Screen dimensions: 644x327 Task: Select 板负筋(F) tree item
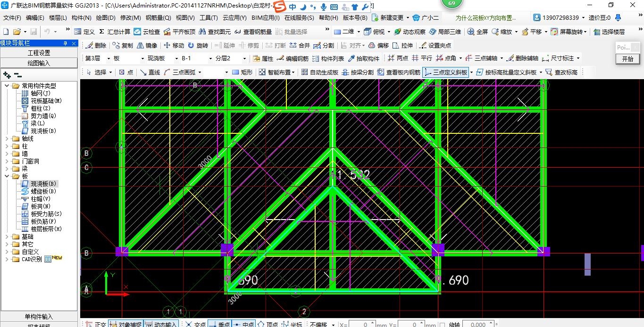pos(43,221)
